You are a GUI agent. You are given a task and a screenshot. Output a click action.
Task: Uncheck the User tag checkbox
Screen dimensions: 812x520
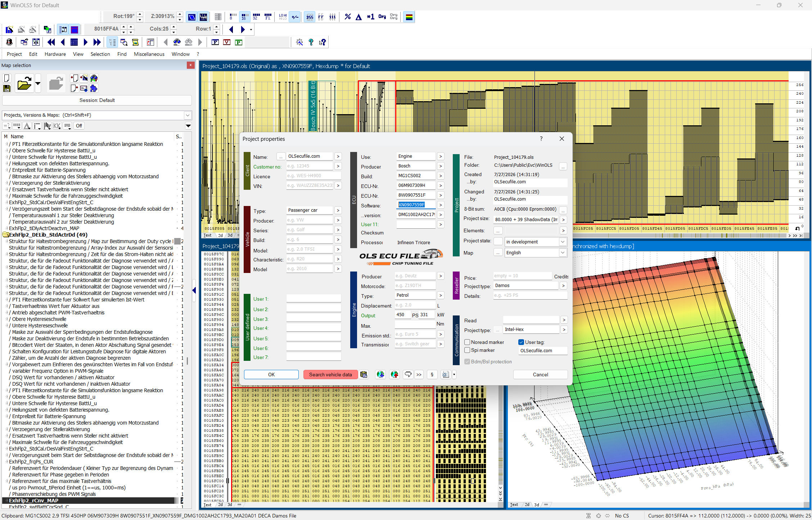521,342
